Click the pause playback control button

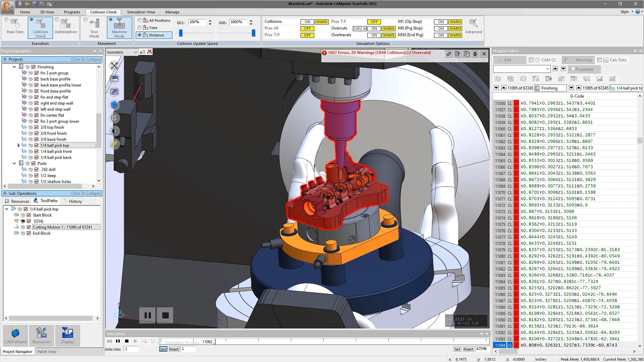click(118, 342)
